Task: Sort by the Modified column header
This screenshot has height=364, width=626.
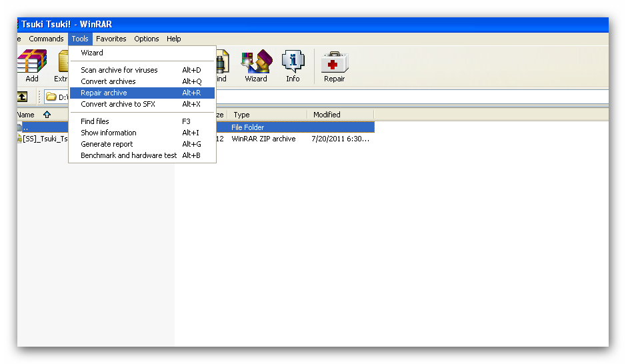Action: [341, 115]
